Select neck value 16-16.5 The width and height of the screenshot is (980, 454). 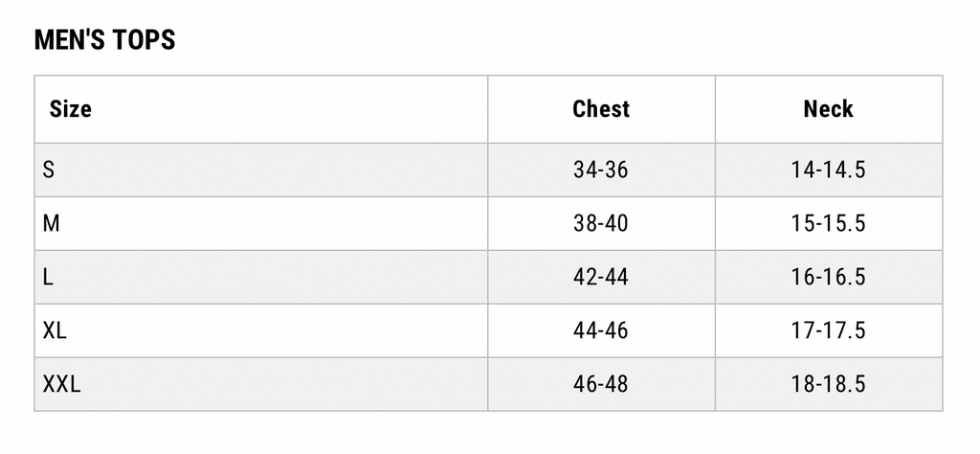point(829,277)
